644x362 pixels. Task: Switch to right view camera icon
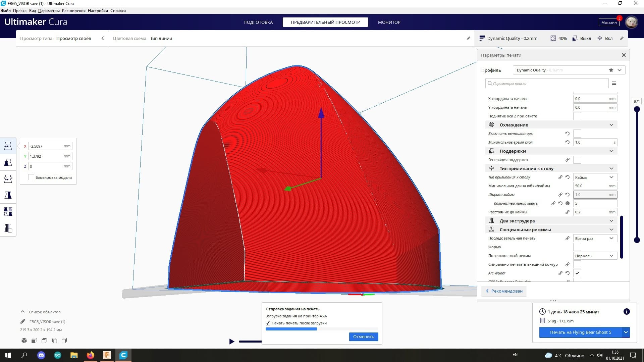pos(64,341)
